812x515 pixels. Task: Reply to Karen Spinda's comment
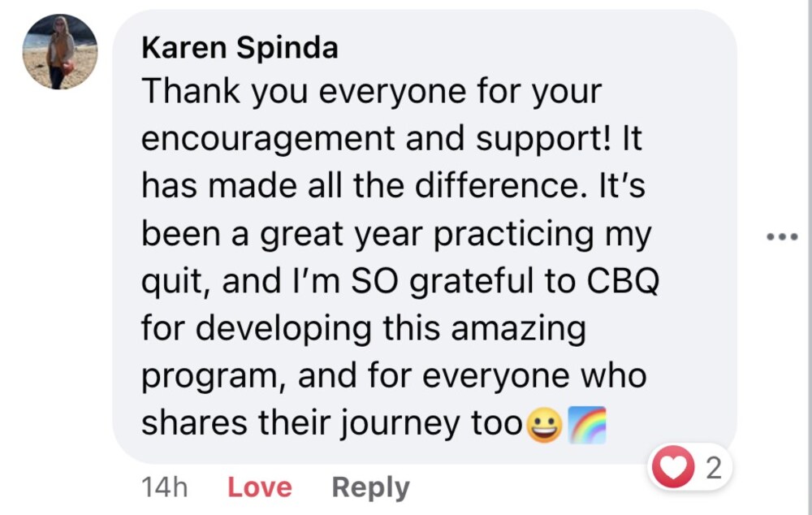pyautogui.click(x=370, y=487)
